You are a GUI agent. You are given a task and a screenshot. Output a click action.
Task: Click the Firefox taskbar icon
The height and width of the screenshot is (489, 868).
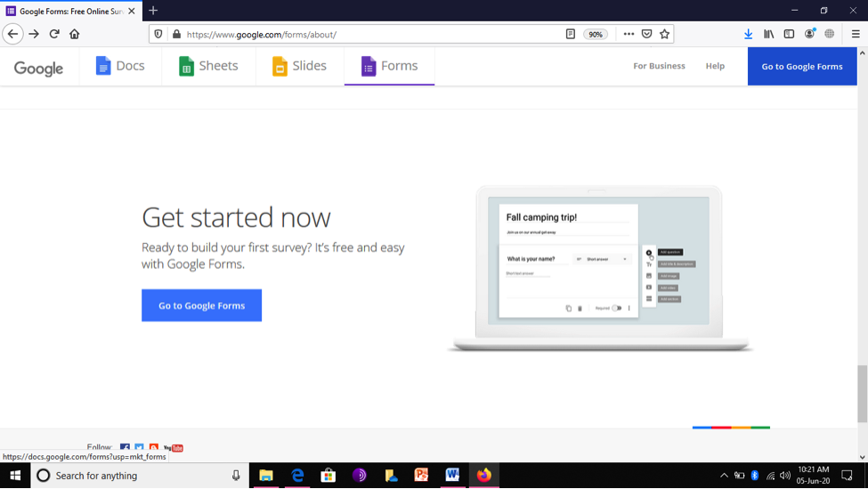pos(483,476)
